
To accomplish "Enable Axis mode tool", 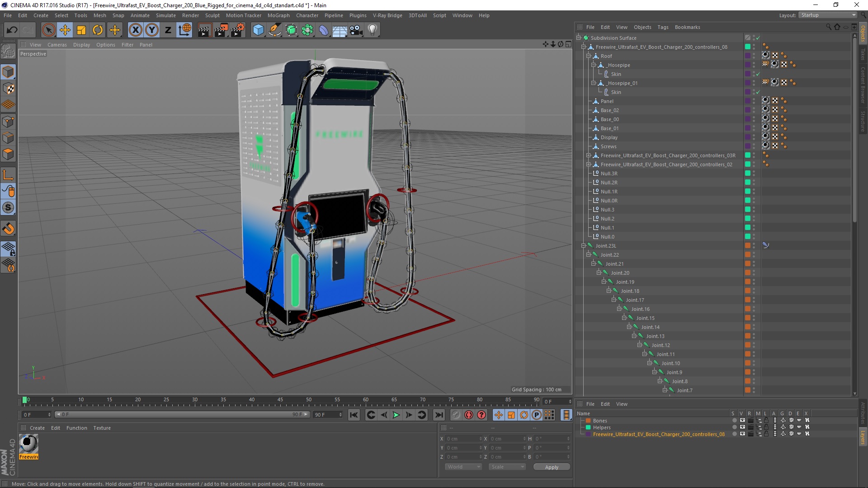I will click(8, 175).
